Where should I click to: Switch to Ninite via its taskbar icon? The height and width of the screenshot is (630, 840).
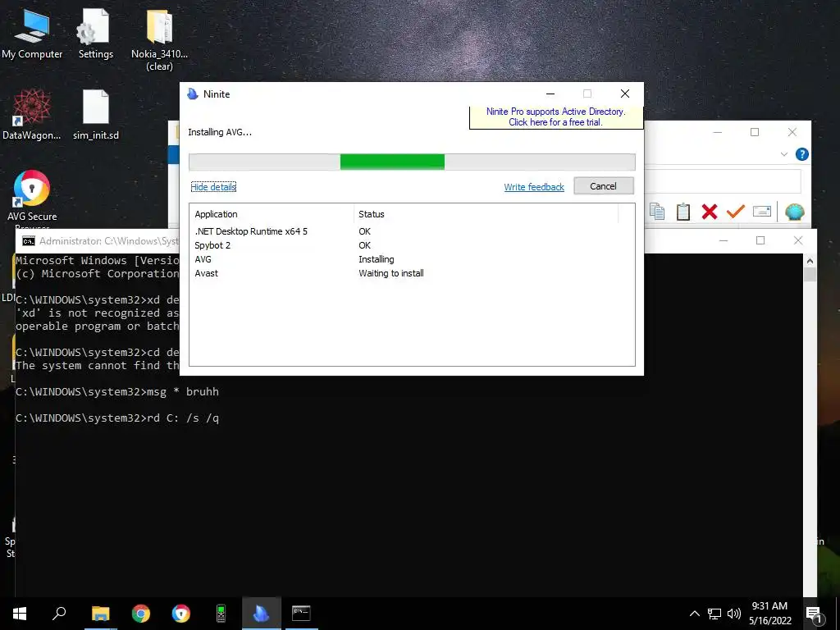[262, 614]
